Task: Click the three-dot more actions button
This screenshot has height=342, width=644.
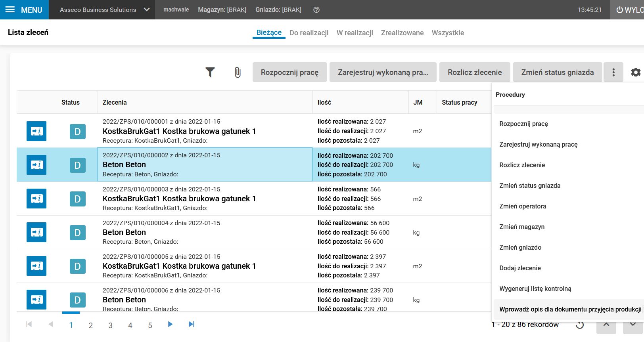Action: click(613, 72)
